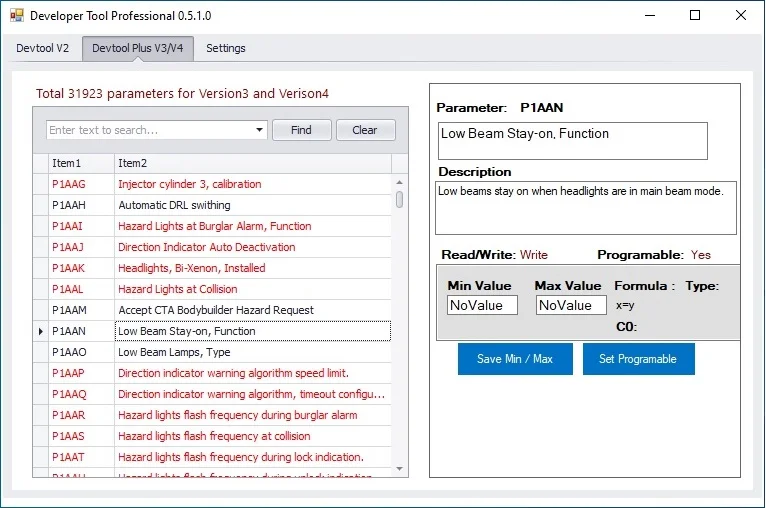Click the Item1 column header
Screen dimensions: 766x508
(82, 163)
